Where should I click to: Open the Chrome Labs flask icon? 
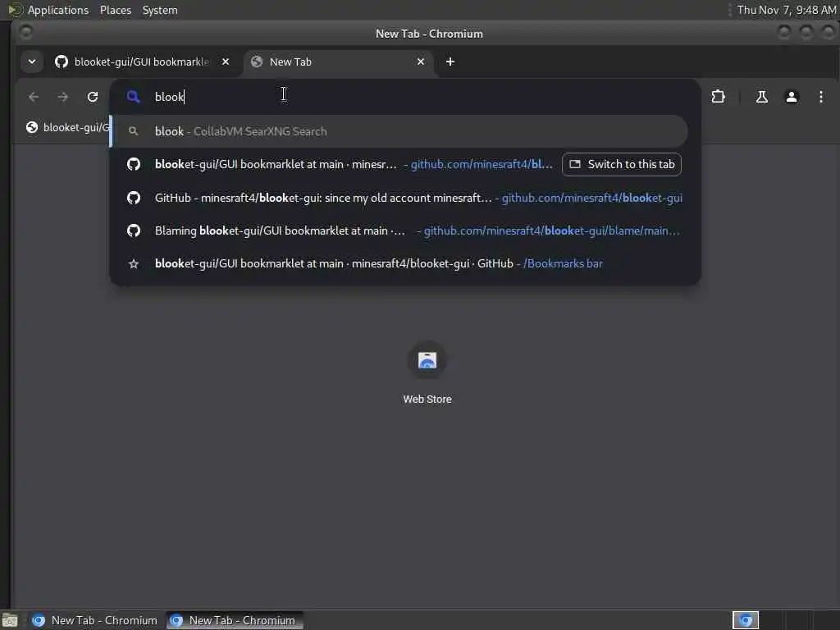tap(761, 97)
